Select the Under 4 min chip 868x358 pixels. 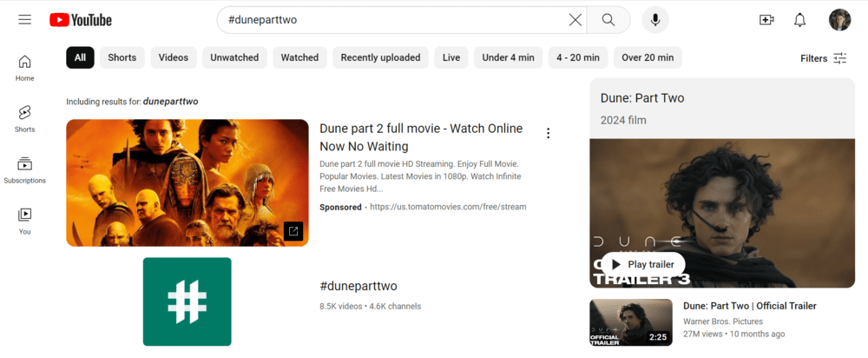[x=508, y=57]
